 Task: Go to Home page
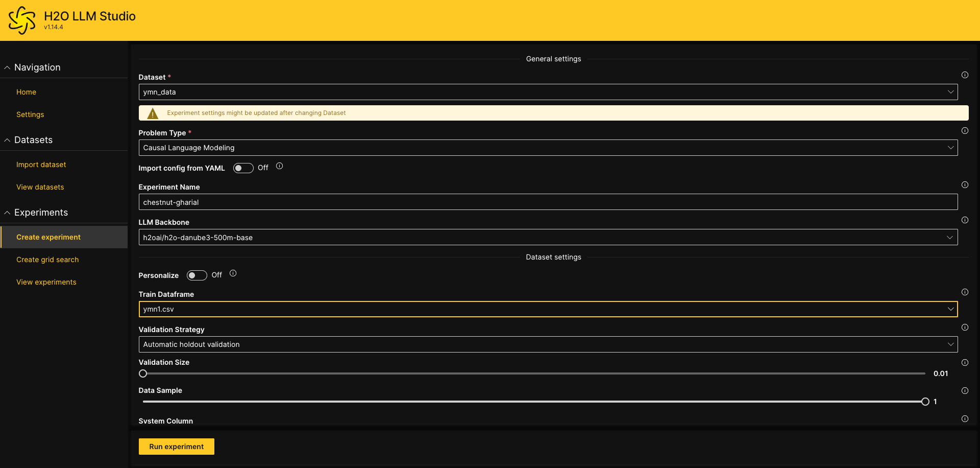[26, 92]
